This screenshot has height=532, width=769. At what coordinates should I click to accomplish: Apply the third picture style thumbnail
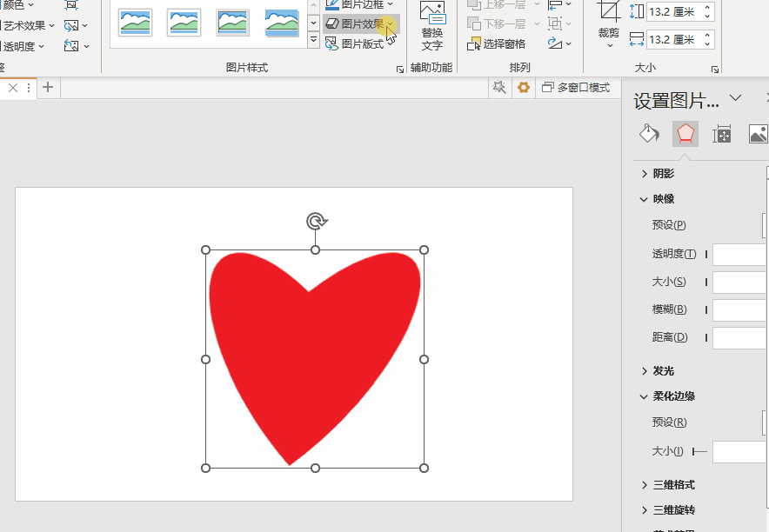pyautogui.click(x=232, y=23)
